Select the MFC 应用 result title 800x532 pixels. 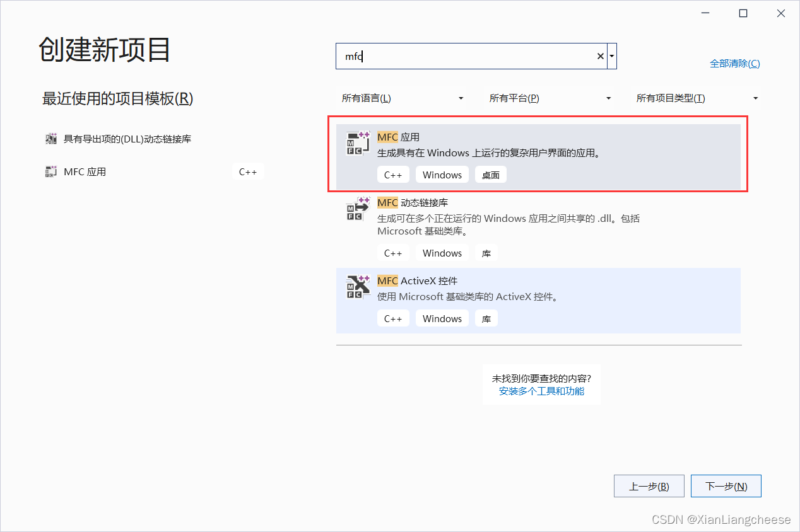click(x=398, y=137)
